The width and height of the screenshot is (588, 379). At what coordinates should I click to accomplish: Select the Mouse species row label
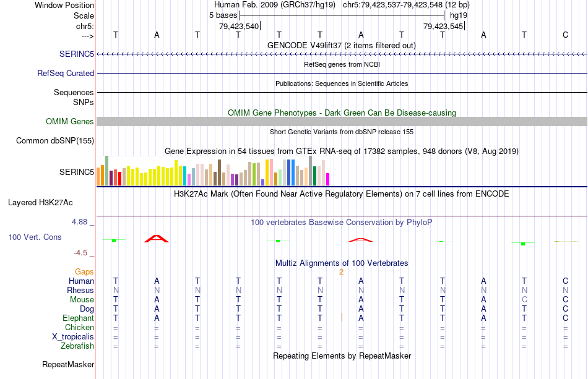pyautogui.click(x=82, y=300)
